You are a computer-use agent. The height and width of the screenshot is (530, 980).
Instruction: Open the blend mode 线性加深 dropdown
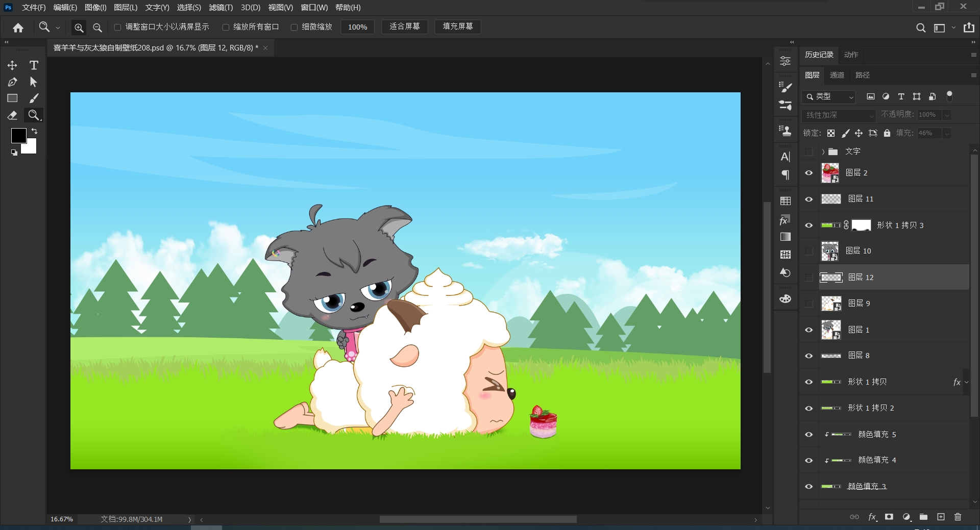[839, 115]
